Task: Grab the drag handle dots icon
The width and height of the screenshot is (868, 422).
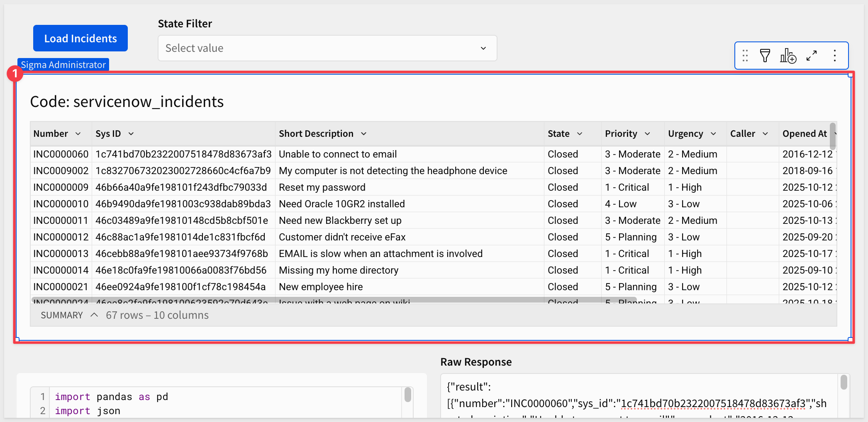Action: point(745,56)
